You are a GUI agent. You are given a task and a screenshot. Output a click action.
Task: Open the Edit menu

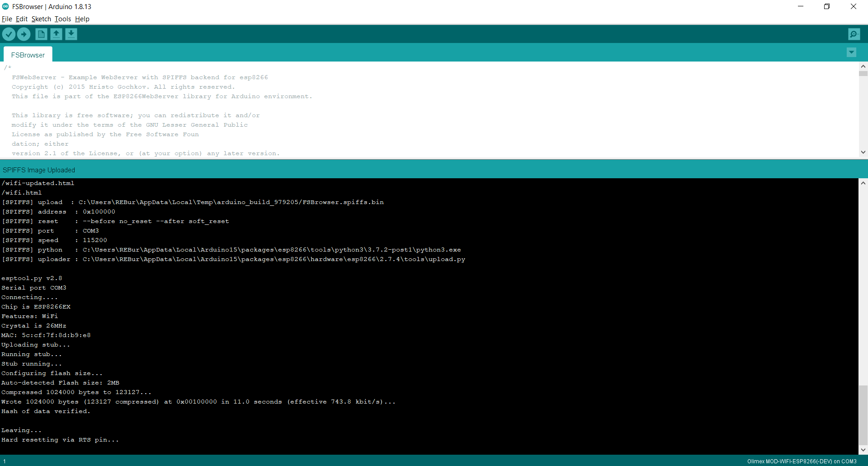(x=22, y=19)
